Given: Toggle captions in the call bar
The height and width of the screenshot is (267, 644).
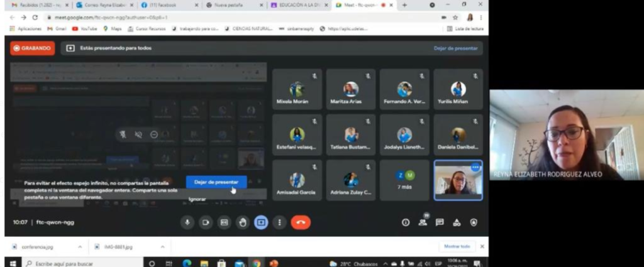Looking at the screenshot, I should 224,222.
